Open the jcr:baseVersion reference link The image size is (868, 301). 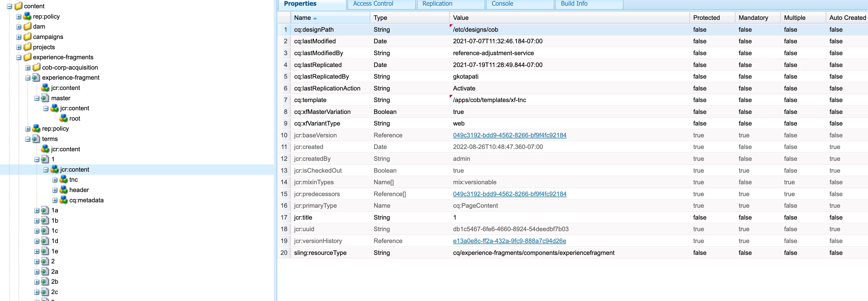510,135
